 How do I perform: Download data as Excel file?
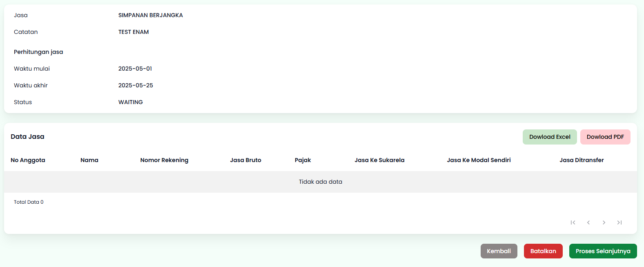(550, 137)
